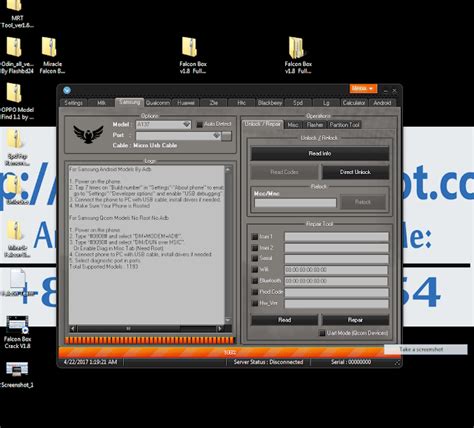Click the Read Info button
This screenshot has width=474, height=428.
[x=320, y=153]
